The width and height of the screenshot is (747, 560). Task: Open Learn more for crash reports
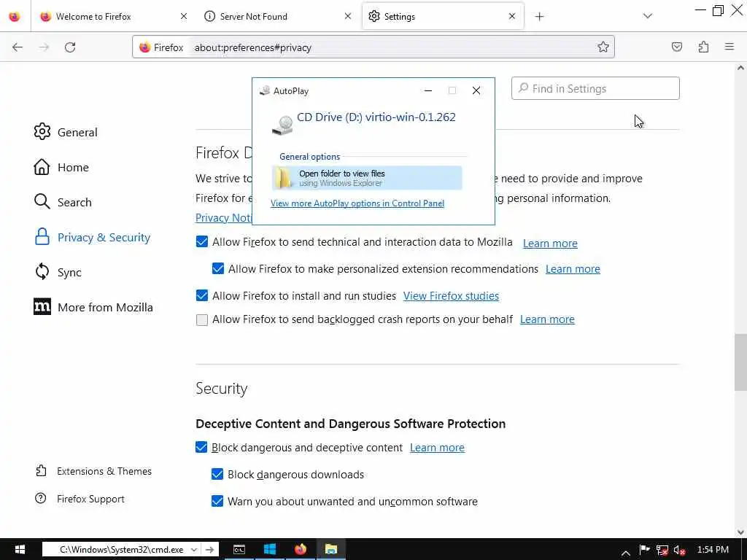(x=547, y=319)
